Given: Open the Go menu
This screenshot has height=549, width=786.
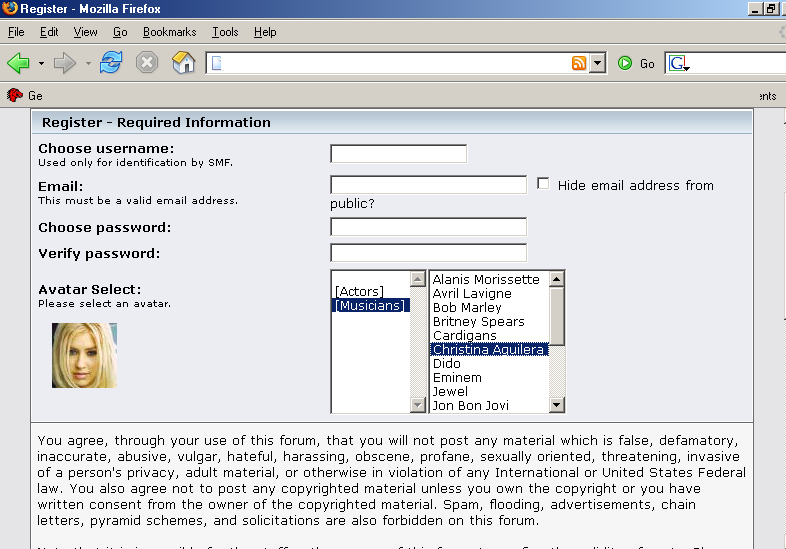Looking at the screenshot, I should [120, 32].
